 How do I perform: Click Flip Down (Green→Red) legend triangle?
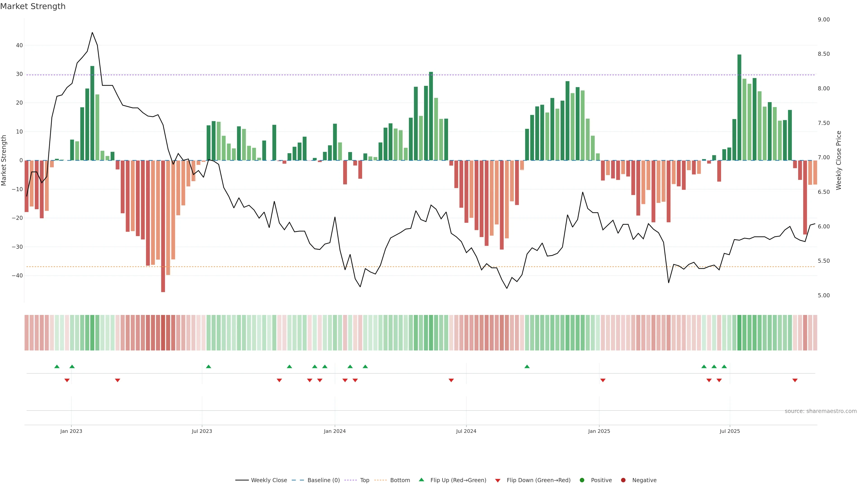click(498, 481)
